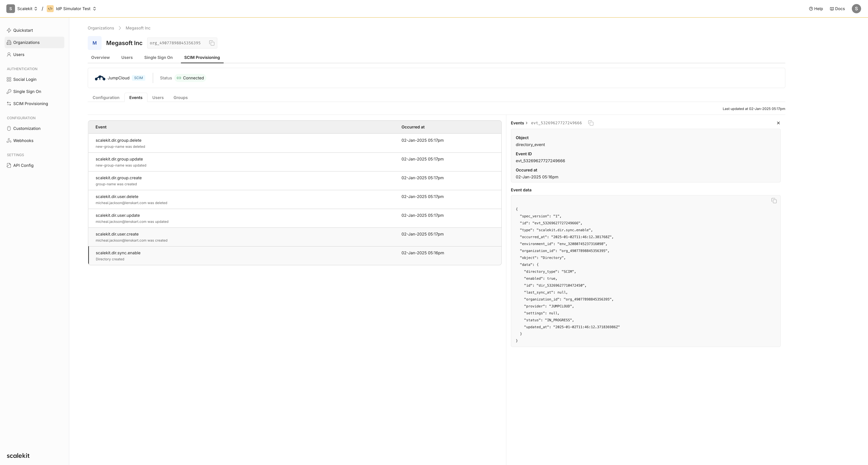Image resolution: width=868 pixels, height=465 pixels.
Task: Select the scalekit.dir.group.update event row
Action: [295, 162]
